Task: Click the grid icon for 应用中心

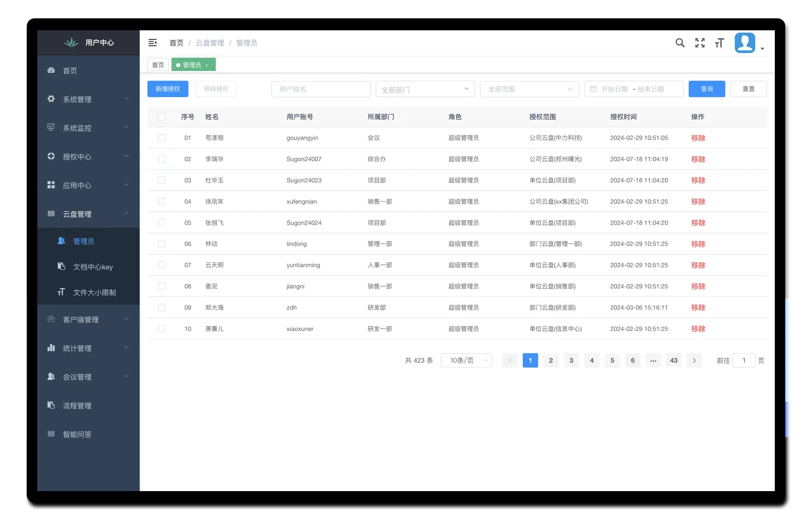Action: pyautogui.click(x=51, y=185)
